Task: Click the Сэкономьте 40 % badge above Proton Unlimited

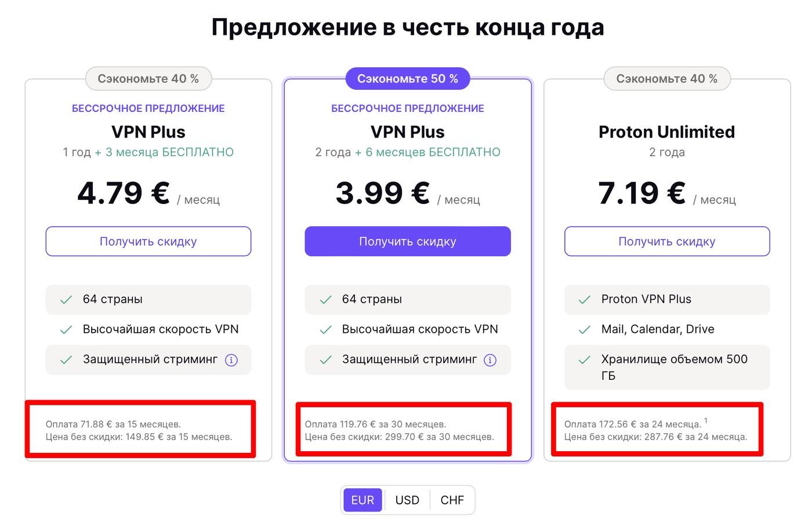Action: click(x=667, y=79)
